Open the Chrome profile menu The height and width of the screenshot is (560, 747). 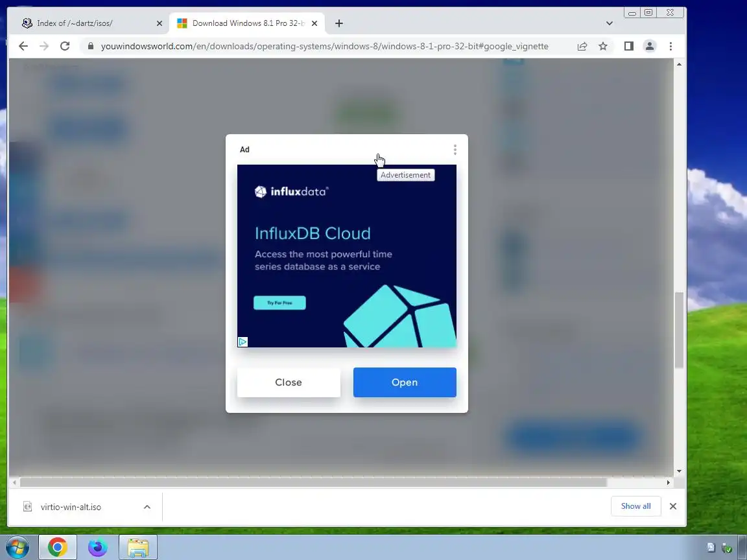click(x=649, y=46)
